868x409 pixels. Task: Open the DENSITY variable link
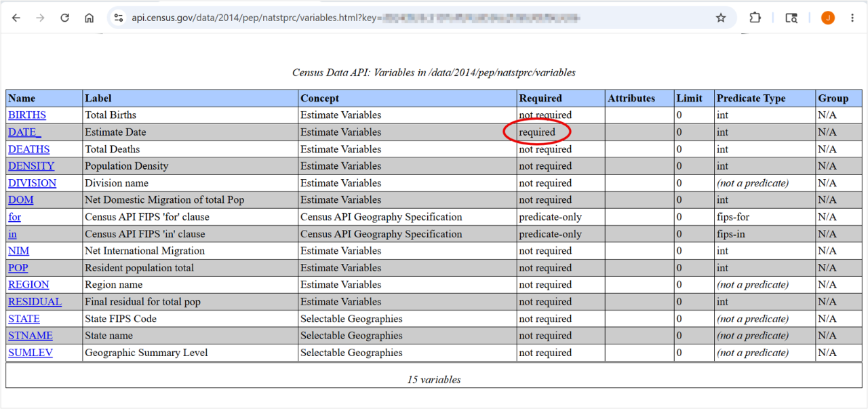31,166
